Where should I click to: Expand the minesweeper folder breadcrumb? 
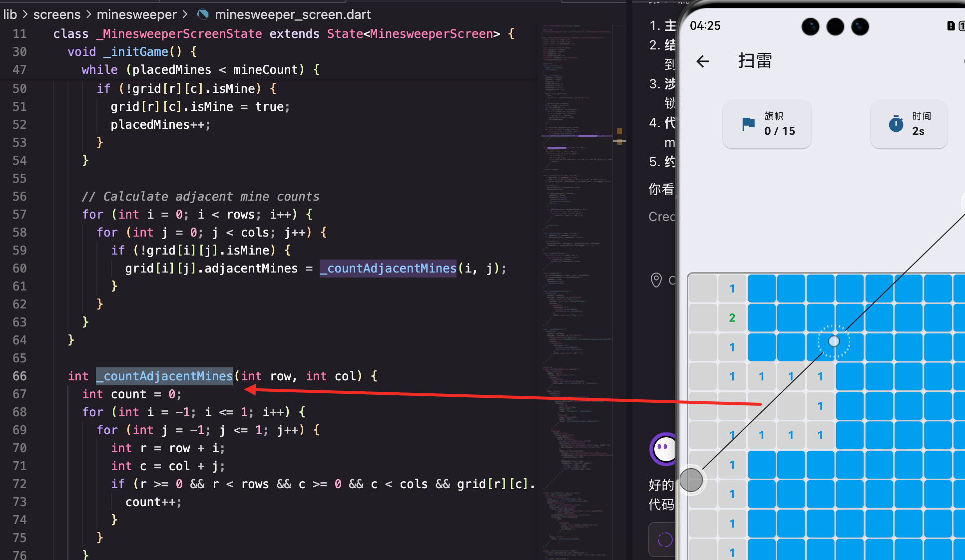pyautogui.click(x=136, y=14)
